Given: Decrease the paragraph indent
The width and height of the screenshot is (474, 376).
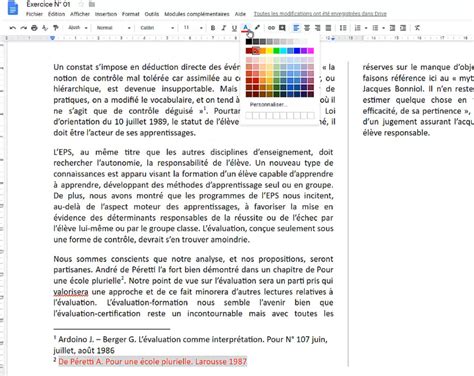Looking at the screenshot, I should 392,28.
